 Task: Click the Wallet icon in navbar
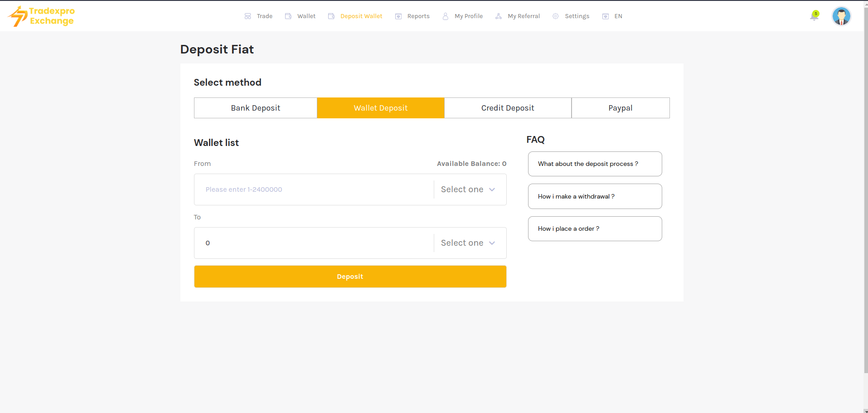point(288,16)
